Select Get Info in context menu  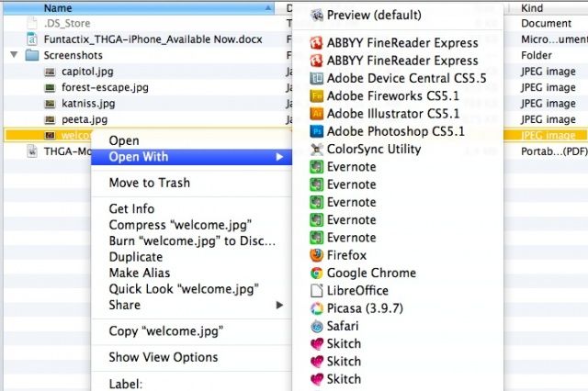[131, 208]
